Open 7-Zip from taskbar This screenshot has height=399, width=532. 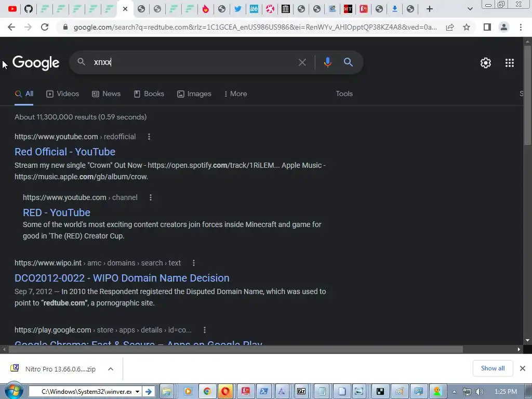click(301, 392)
